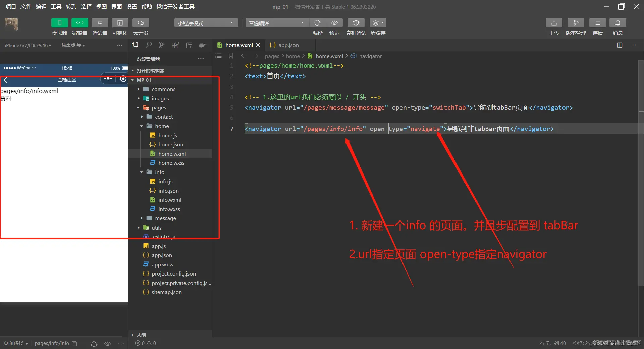
Task: Copy the page path in status bar
Action: point(75,343)
